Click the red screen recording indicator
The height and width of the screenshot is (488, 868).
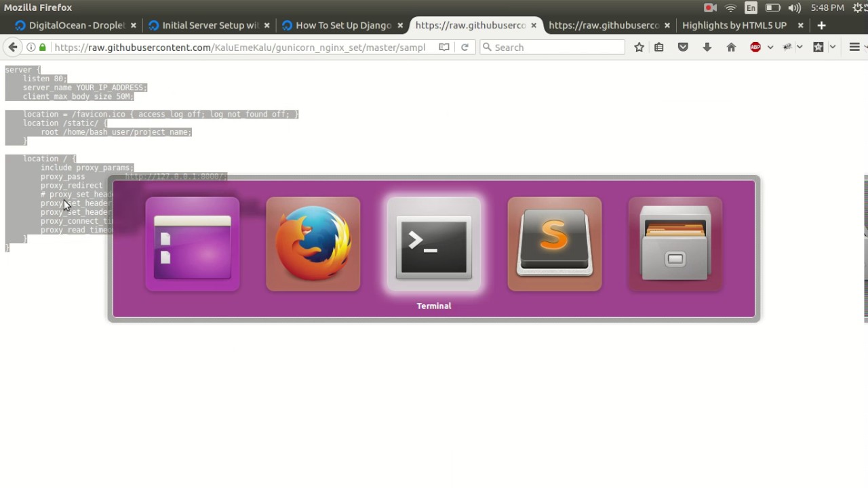(710, 7)
